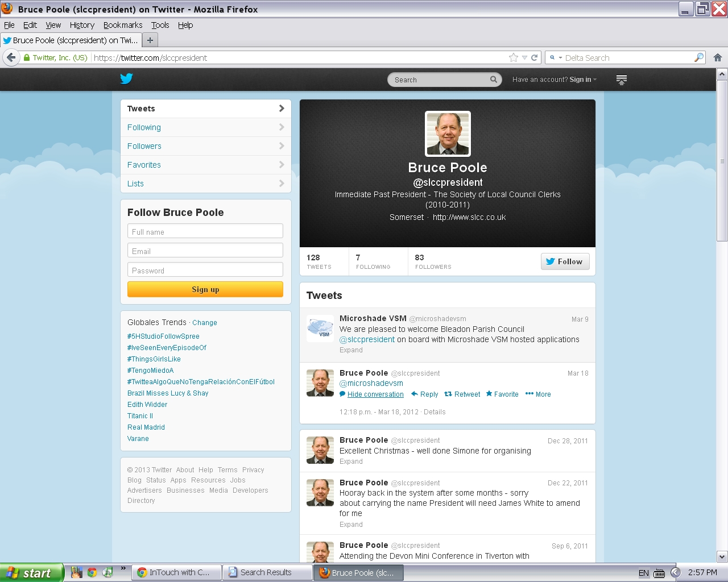Screen dimensions: 728x582
Task: Click the Twitter bird home icon
Action: pyautogui.click(x=126, y=79)
